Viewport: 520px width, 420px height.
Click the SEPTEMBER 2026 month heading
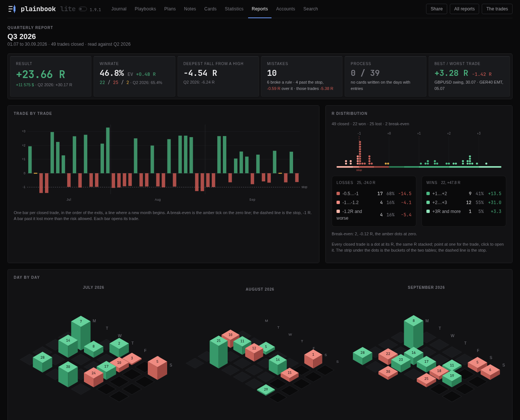coord(426,288)
